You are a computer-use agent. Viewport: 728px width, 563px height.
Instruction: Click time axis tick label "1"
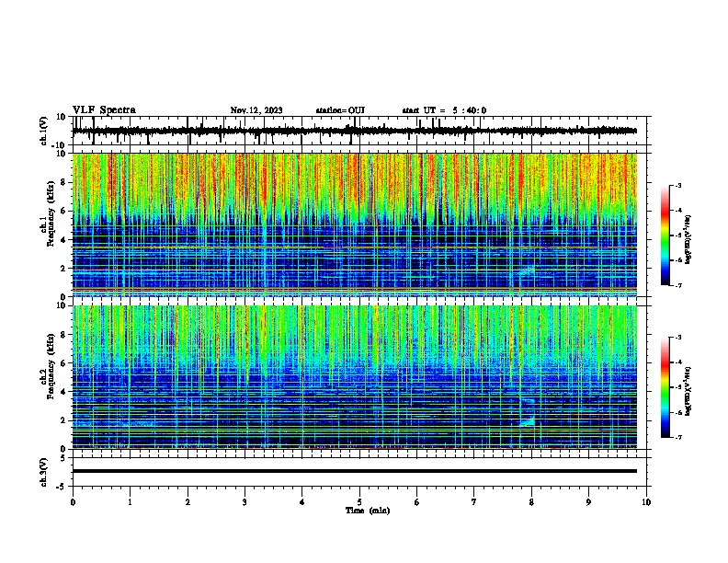click(130, 502)
